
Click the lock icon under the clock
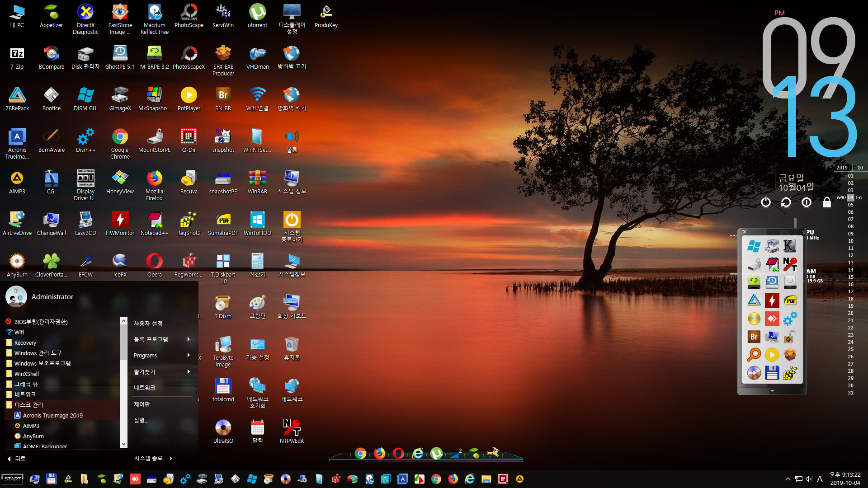(x=827, y=202)
